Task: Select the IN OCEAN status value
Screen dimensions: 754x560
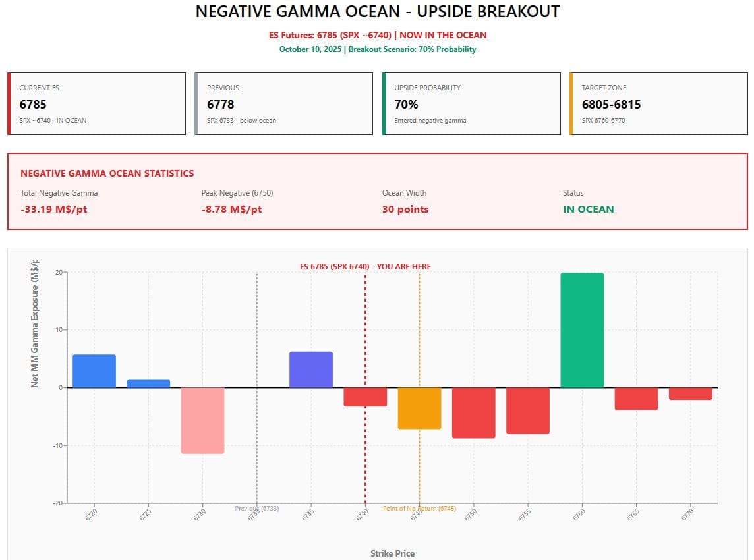Action: point(588,210)
